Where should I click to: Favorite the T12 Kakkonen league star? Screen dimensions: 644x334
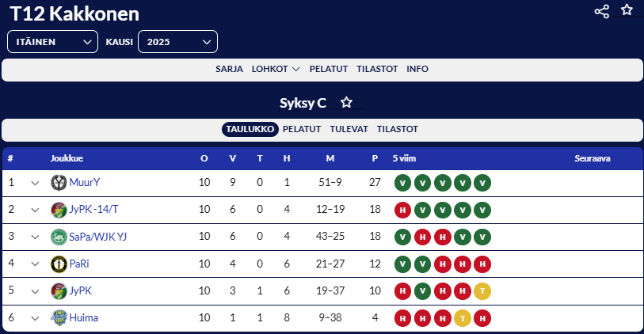[x=627, y=10]
